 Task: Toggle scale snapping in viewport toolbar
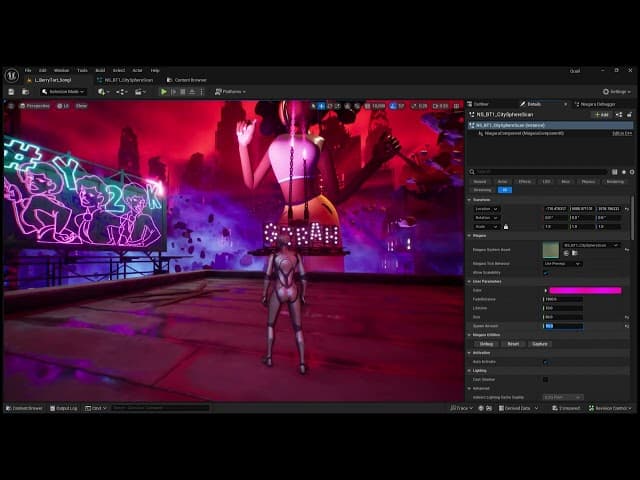point(414,106)
